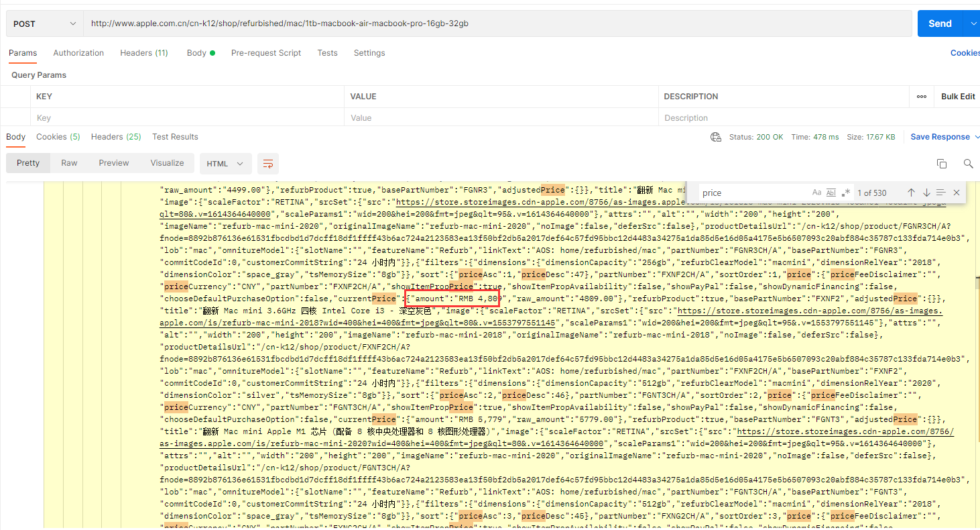The image size is (980, 530).
Task: Go to the next match arrow
Action: point(926,193)
